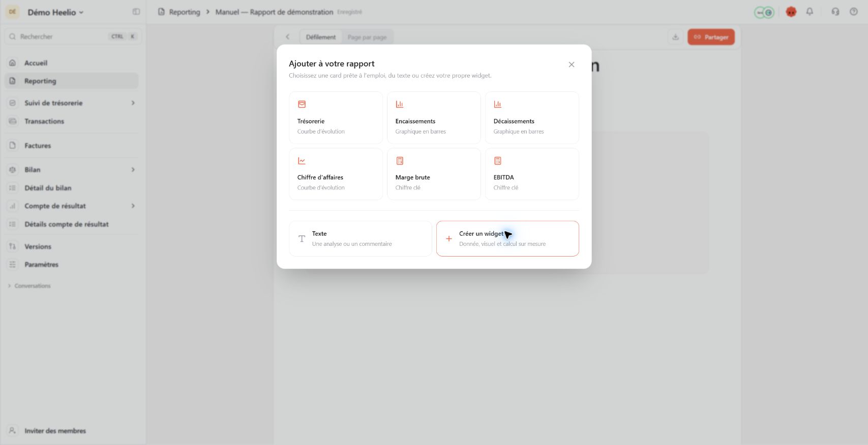Switch to Page par page tab

(x=367, y=37)
